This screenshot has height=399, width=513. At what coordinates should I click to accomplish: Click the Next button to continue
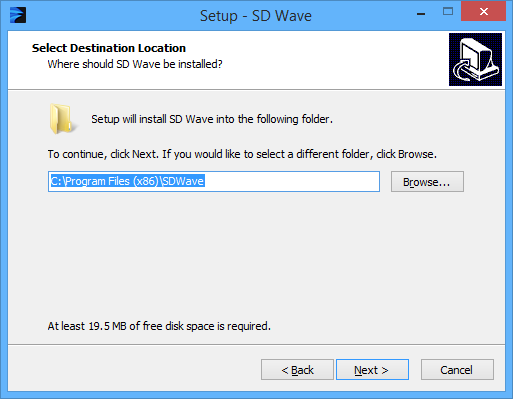[372, 369]
